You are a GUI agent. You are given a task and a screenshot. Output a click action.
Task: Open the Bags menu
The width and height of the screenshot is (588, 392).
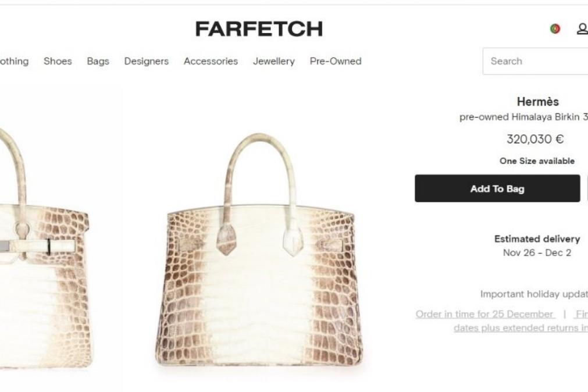click(98, 61)
